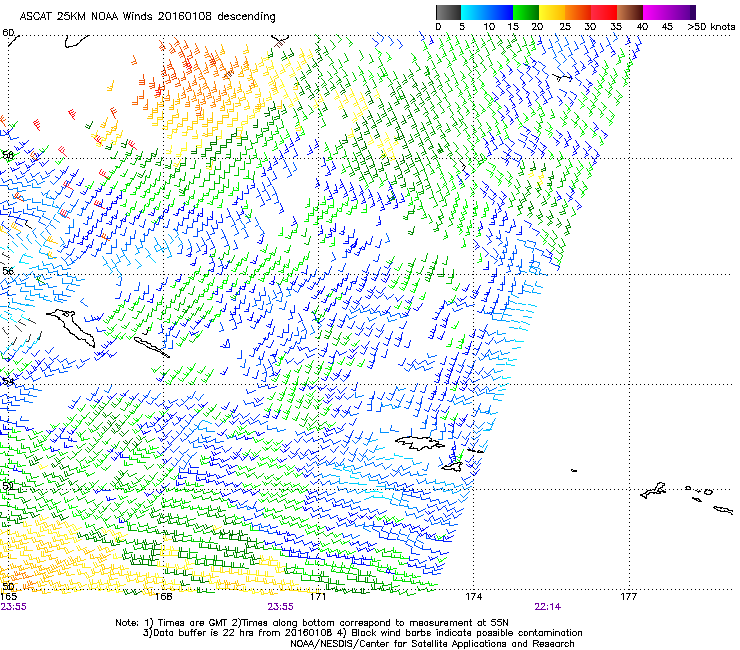The image size is (740, 650).
Task: Click the island outline near 173E 53N
Action: (x=420, y=443)
